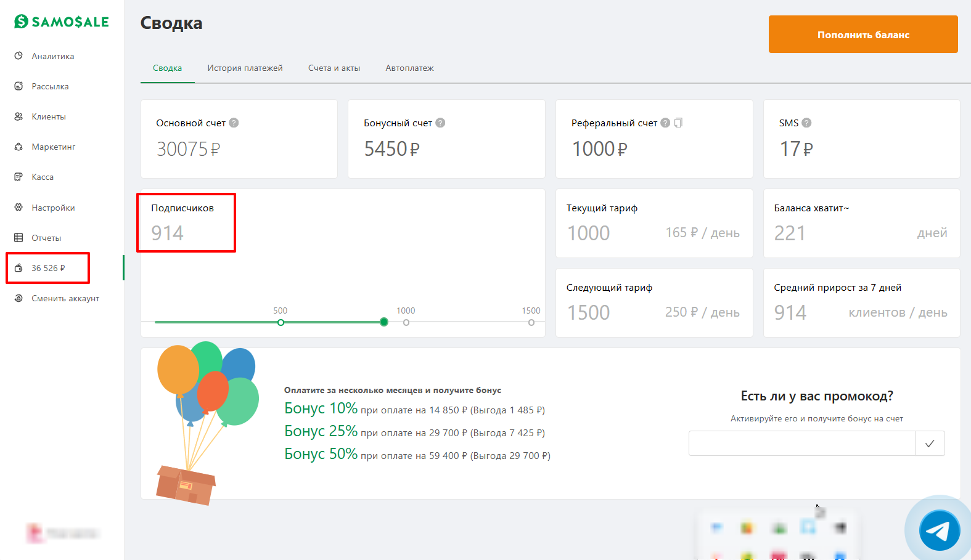Image resolution: width=971 pixels, height=560 pixels.
Task: Show help for Бонусный счет
Action: (440, 123)
